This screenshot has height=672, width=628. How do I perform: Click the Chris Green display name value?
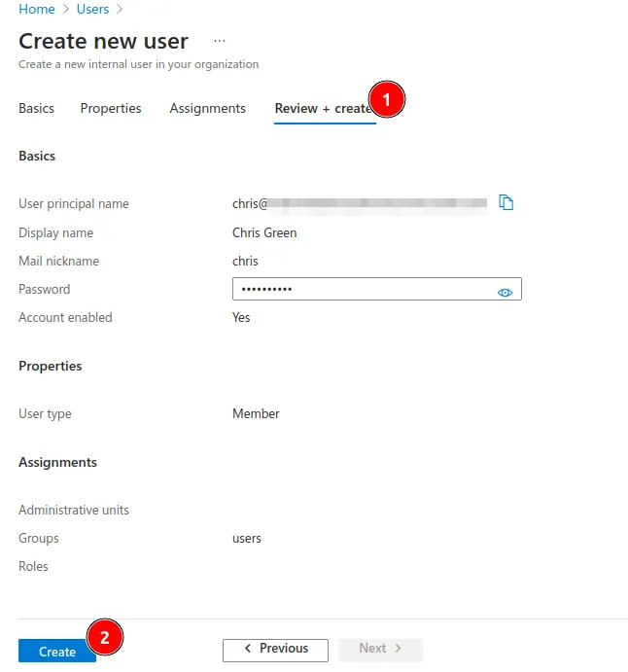pos(264,232)
